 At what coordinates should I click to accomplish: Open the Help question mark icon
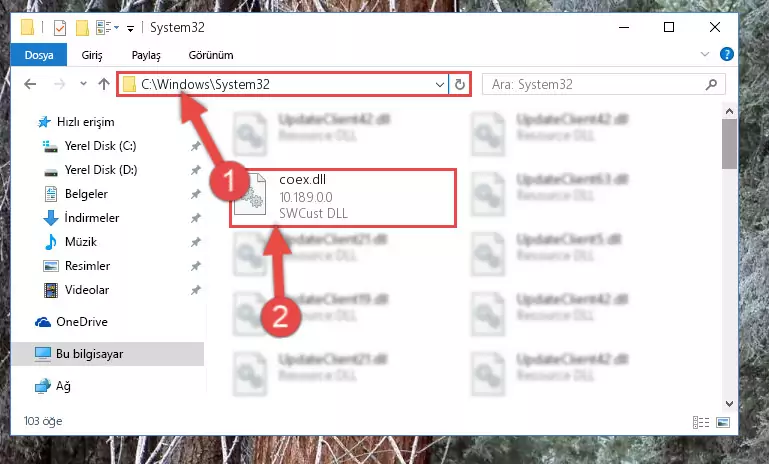[x=726, y=54]
